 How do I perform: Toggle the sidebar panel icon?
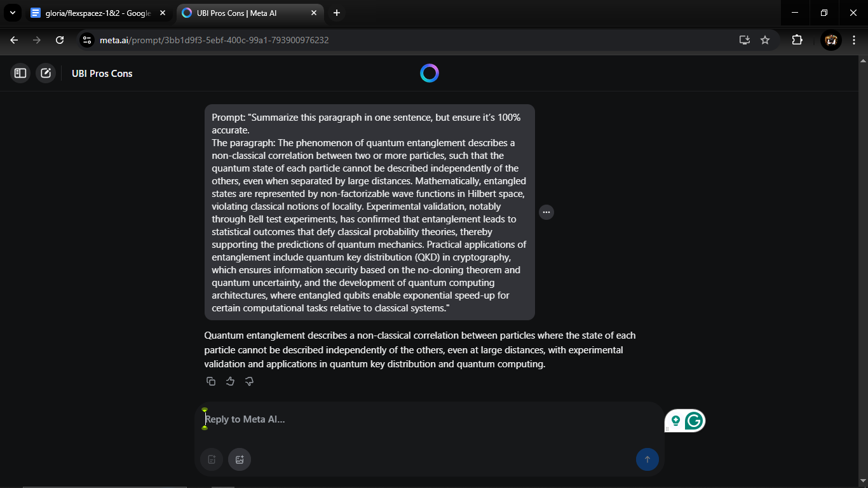click(x=20, y=73)
